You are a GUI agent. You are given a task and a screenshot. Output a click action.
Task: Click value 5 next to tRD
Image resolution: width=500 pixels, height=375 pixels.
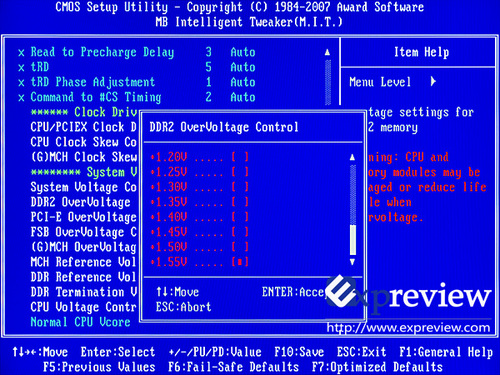[208, 67]
